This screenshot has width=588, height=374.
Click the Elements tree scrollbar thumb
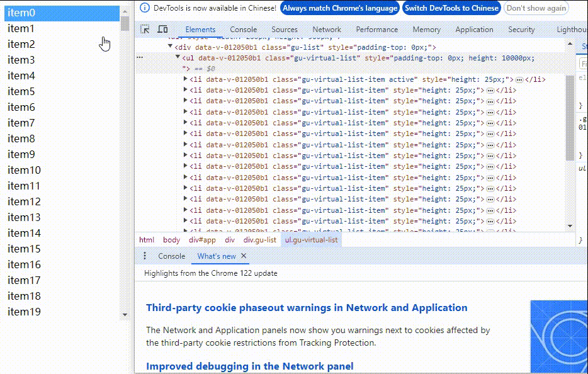570,118
